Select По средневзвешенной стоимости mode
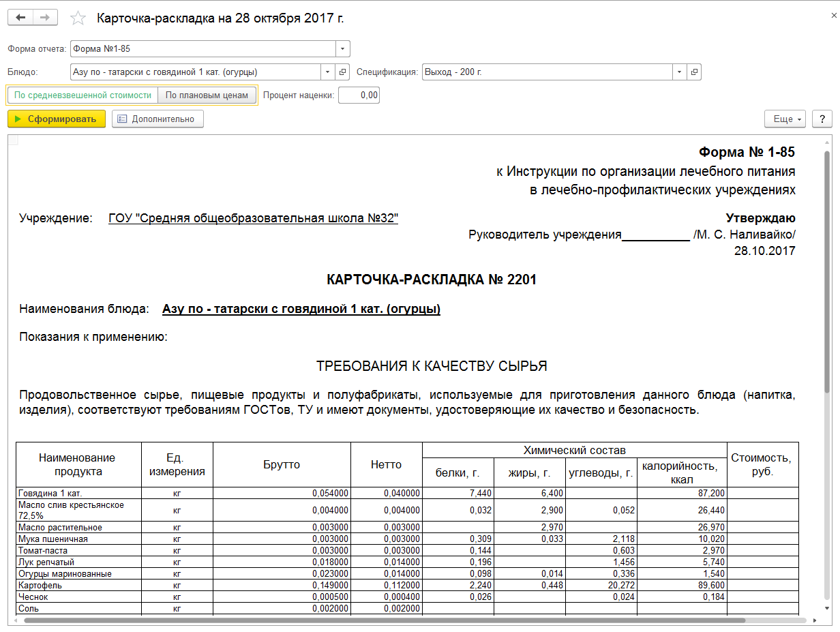The width and height of the screenshot is (840, 632). point(82,95)
